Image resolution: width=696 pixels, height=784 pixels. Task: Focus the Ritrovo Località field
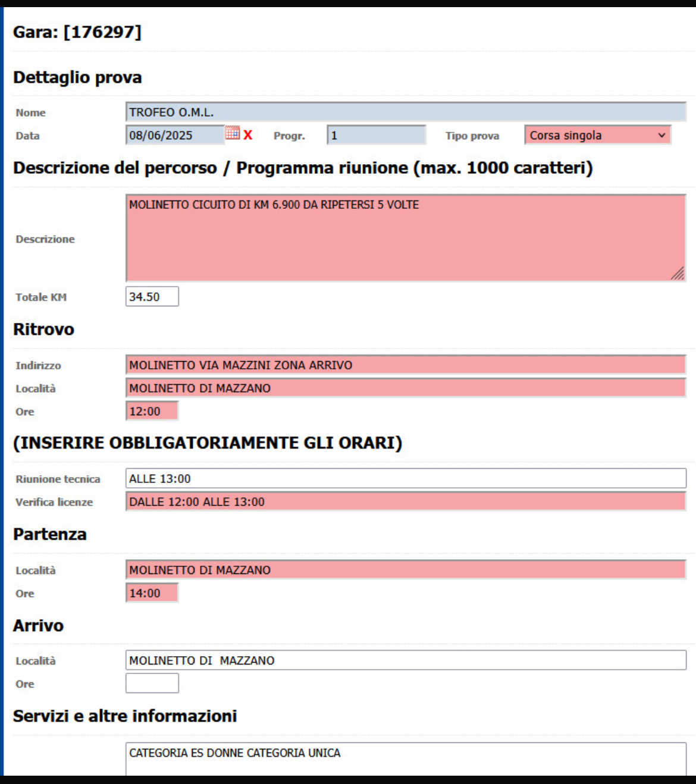point(405,388)
